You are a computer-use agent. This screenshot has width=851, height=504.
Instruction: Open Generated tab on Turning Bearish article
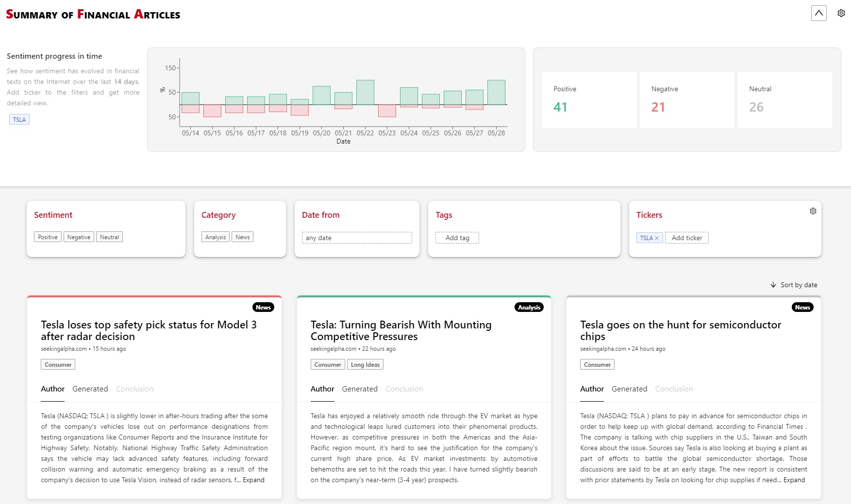(360, 389)
